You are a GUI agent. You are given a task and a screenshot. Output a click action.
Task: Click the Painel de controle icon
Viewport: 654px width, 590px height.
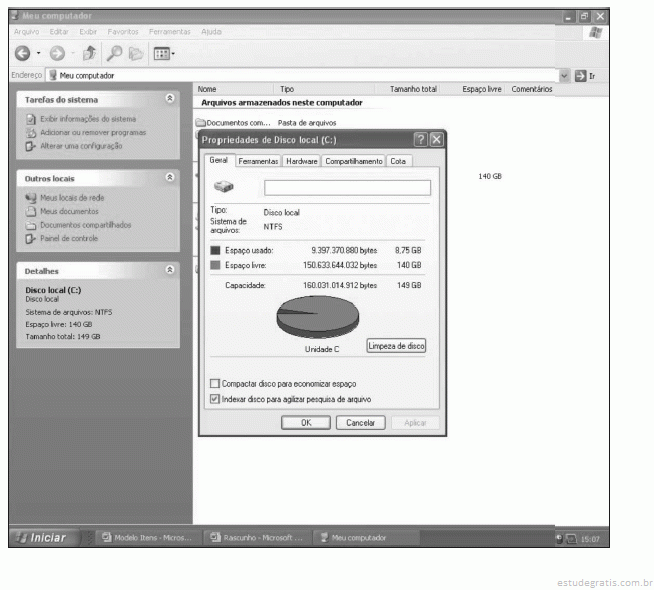30,239
